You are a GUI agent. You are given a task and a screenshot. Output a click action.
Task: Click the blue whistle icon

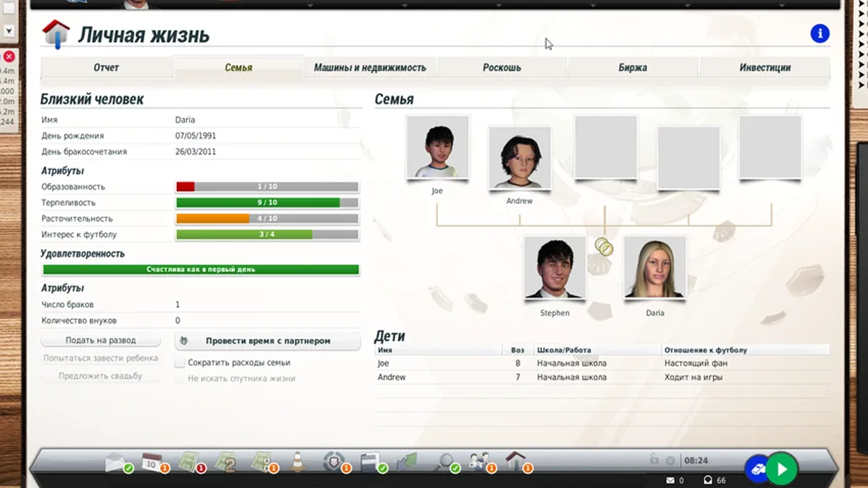point(758,468)
